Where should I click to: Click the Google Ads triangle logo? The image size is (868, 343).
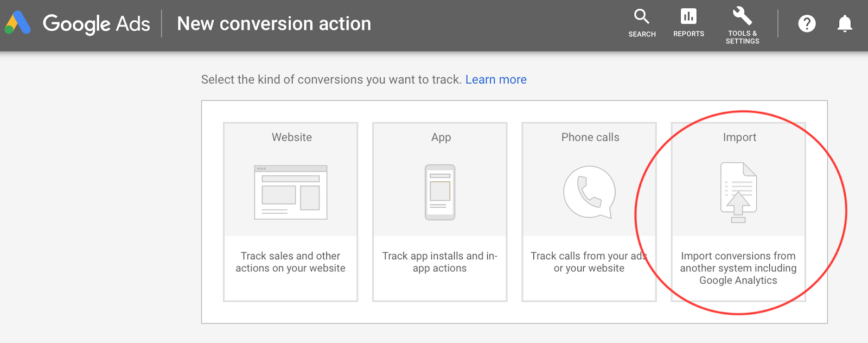pos(17,23)
